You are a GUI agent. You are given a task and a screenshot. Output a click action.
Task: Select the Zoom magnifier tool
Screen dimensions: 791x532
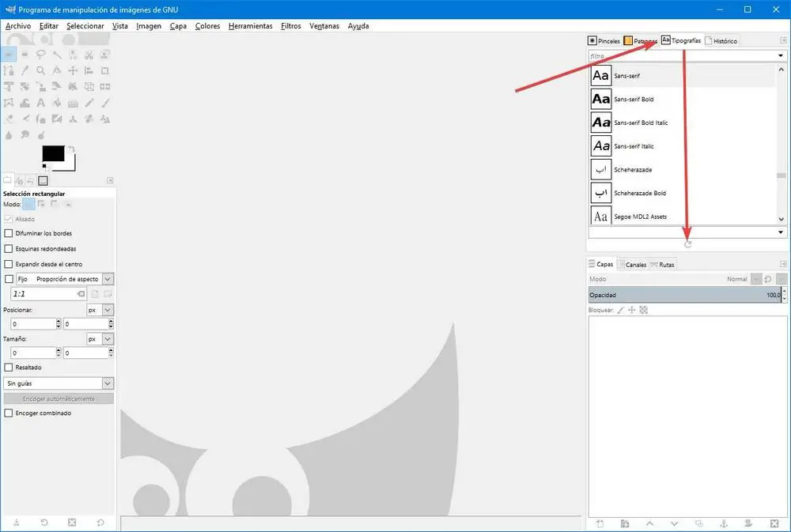pos(41,70)
